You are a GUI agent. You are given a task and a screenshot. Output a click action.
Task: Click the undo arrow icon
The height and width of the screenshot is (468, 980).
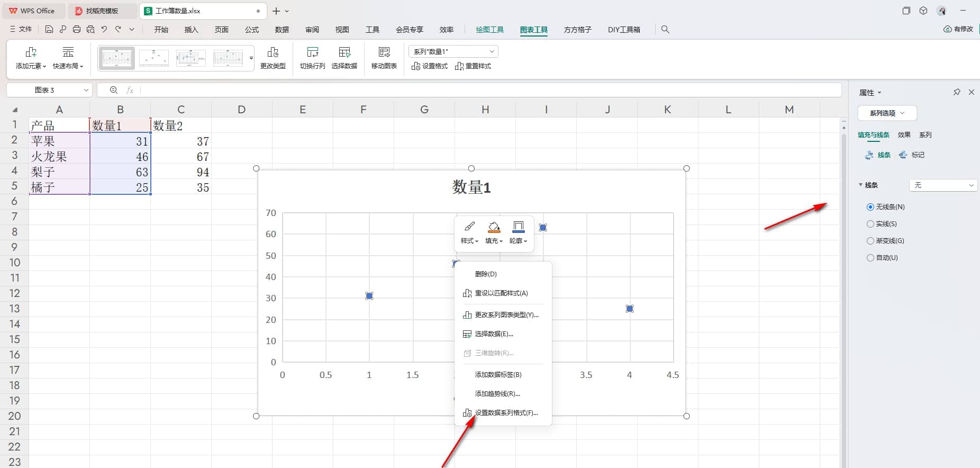tap(104, 30)
